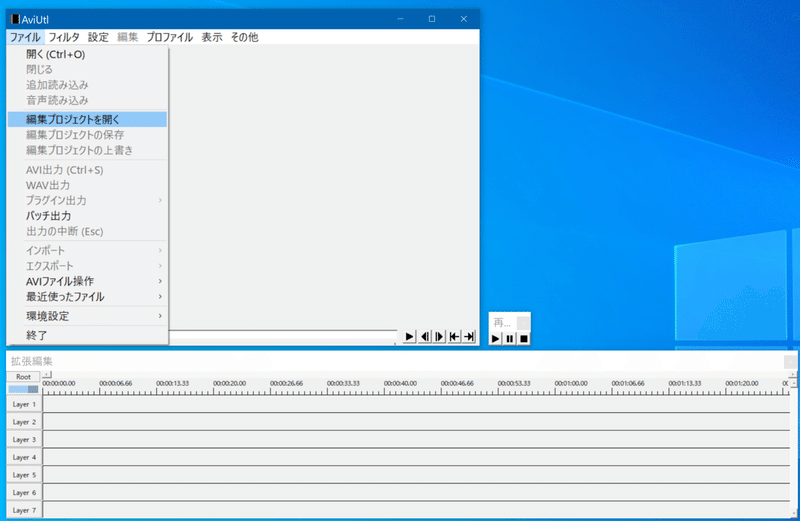Open the フィルタ menu

click(x=64, y=37)
